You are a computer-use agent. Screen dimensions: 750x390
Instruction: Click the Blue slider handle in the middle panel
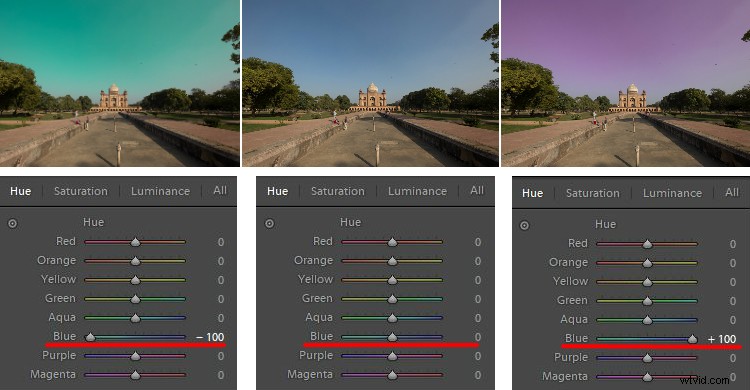pyautogui.click(x=392, y=337)
